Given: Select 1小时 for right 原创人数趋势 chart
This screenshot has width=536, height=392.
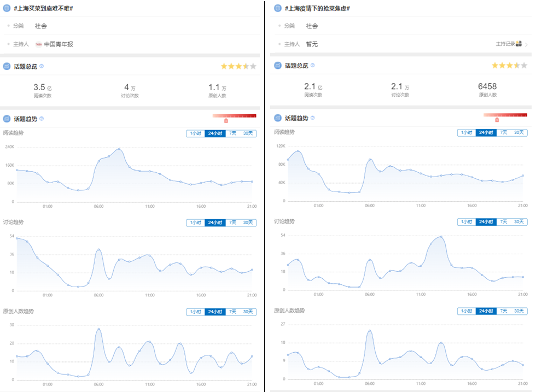Looking at the screenshot, I should (467, 311).
